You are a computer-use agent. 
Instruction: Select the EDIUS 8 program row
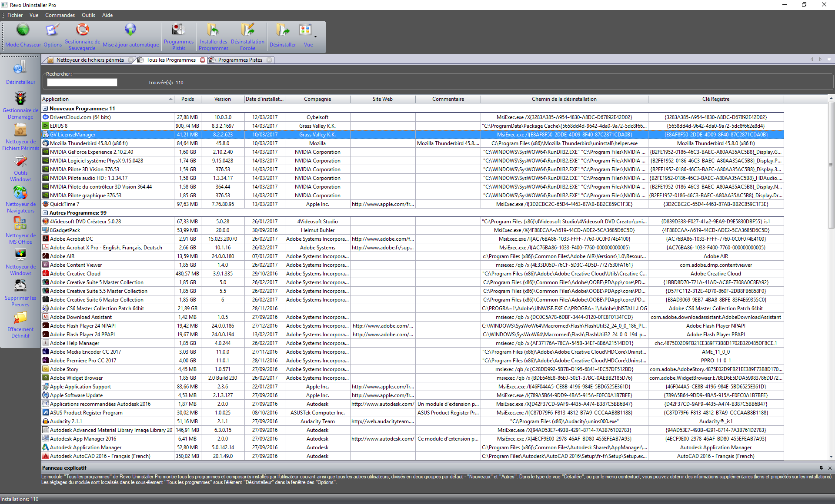point(413,126)
